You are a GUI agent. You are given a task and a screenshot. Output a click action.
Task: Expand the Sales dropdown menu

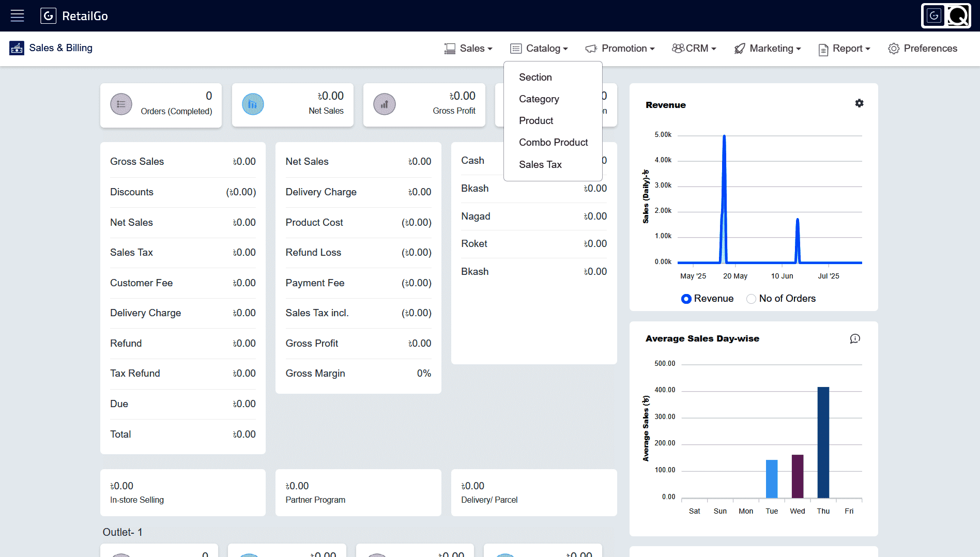pyautogui.click(x=468, y=49)
